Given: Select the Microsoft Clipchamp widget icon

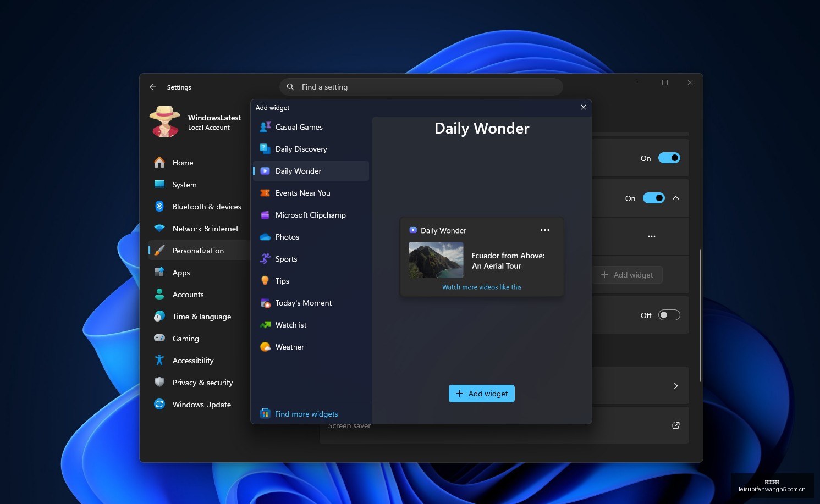Looking at the screenshot, I should point(265,215).
